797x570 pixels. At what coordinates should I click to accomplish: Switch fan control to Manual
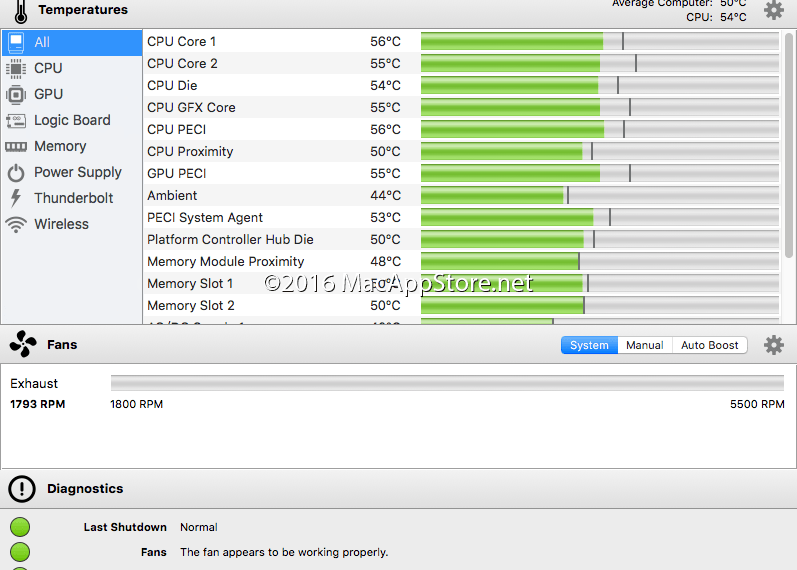pyautogui.click(x=644, y=345)
